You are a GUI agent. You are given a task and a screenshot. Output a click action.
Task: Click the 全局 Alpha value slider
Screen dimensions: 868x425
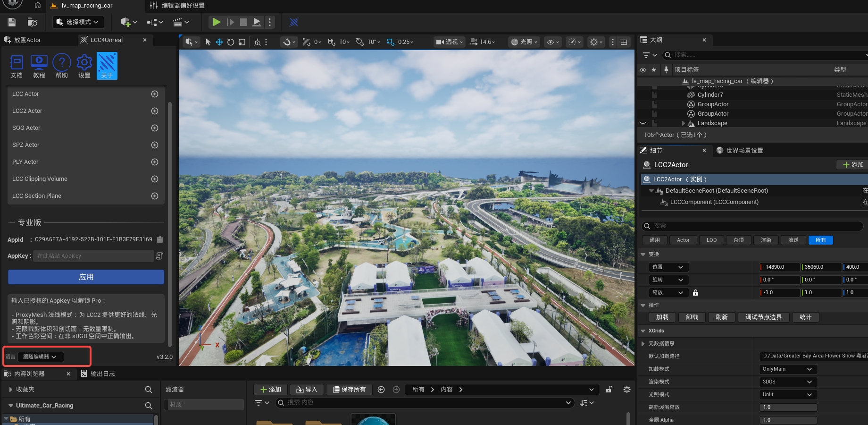point(788,420)
